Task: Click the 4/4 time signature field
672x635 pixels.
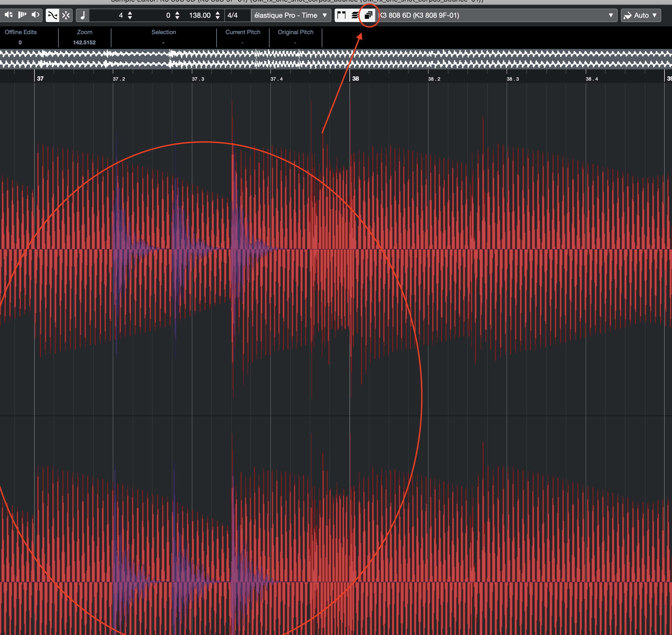Action: click(x=233, y=15)
